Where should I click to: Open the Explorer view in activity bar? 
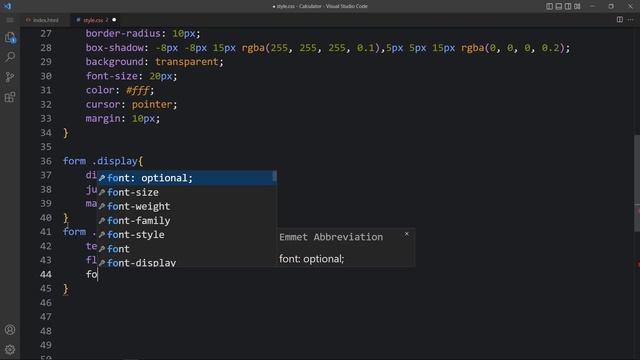click(x=10, y=38)
